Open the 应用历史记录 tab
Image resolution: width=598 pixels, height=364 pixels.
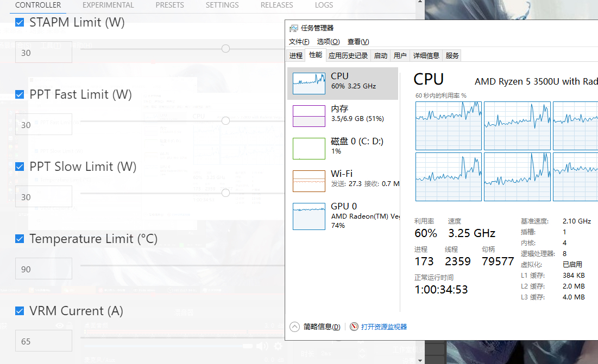(348, 55)
